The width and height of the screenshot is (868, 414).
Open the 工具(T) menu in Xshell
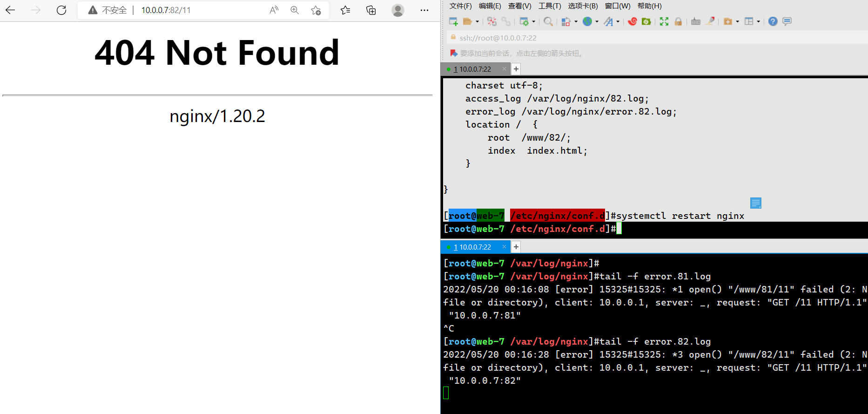pyautogui.click(x=550, y=6)
